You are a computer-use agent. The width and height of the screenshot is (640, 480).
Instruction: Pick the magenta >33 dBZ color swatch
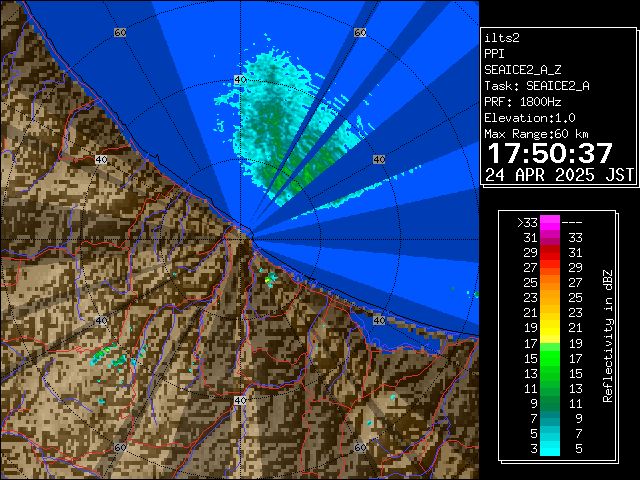[x=550, y=223]
